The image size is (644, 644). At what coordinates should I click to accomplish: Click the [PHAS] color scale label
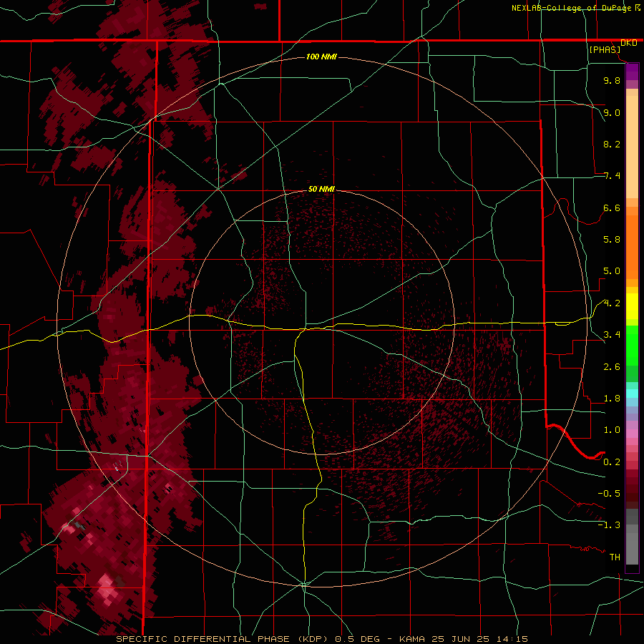tap(605, 49)
